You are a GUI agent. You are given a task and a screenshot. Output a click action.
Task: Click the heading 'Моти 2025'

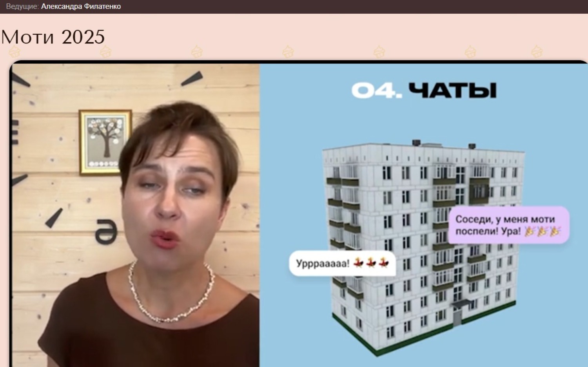click(x=53, y=37)
